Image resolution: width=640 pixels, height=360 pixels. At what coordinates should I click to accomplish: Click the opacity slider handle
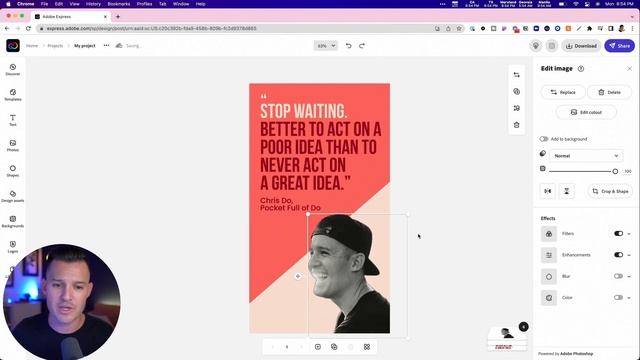(x=615, y=171)
